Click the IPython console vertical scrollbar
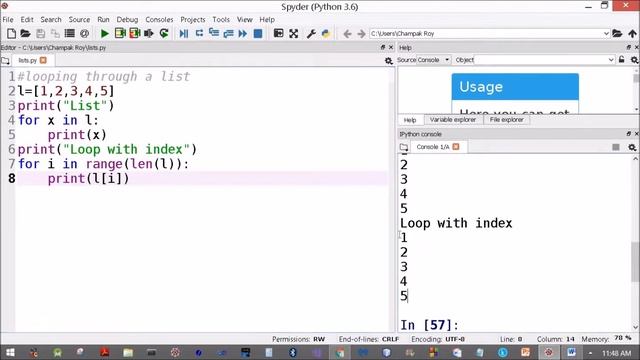This screenshot has height=360, width=640. (636, 261)
